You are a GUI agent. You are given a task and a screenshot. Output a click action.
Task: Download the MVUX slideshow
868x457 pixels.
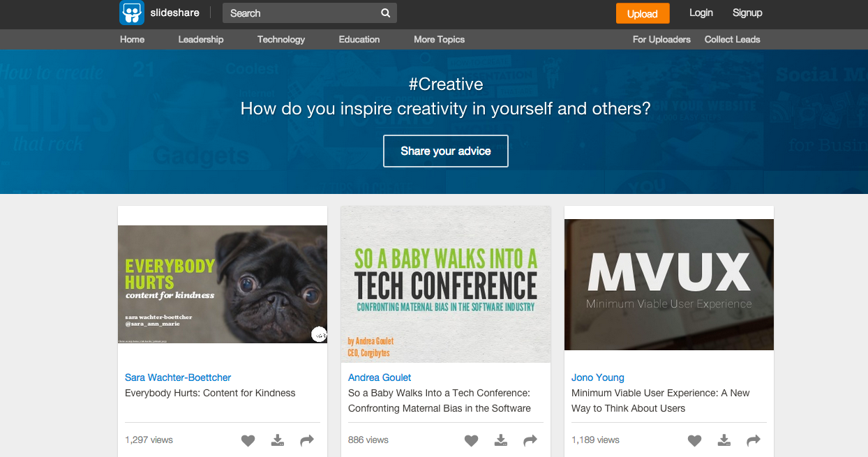pos(724,440)
